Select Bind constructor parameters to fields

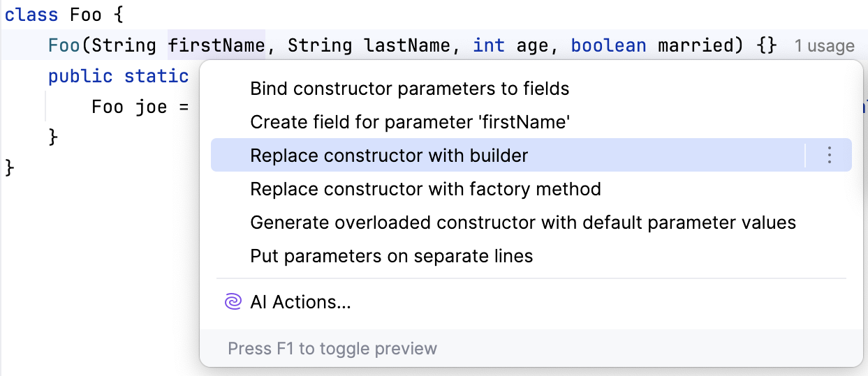click(409, 89)
